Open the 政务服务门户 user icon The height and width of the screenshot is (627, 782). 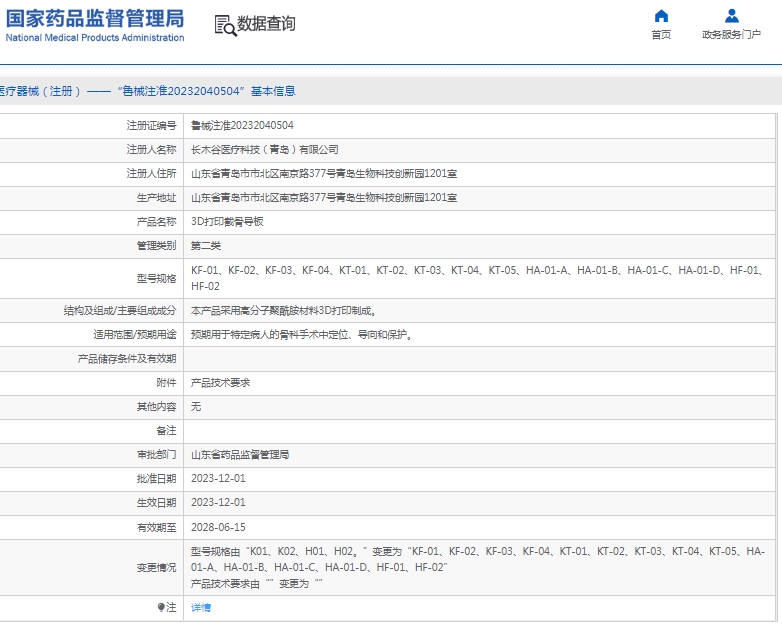[x=732, y=16]
